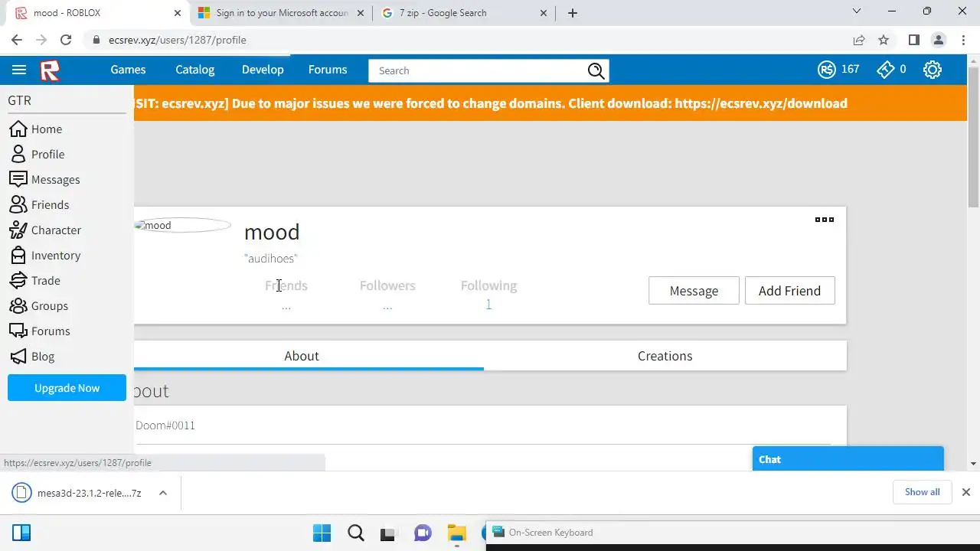Click the Character icon in the sidebar
Viewport: 980px width, 551px height.
[18, 230]
